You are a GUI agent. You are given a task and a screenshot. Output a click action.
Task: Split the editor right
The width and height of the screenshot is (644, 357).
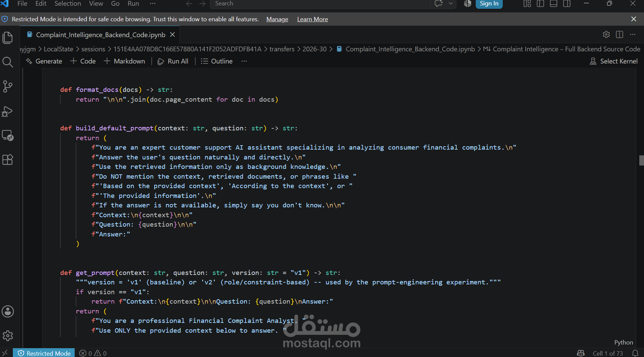point(619,34)
